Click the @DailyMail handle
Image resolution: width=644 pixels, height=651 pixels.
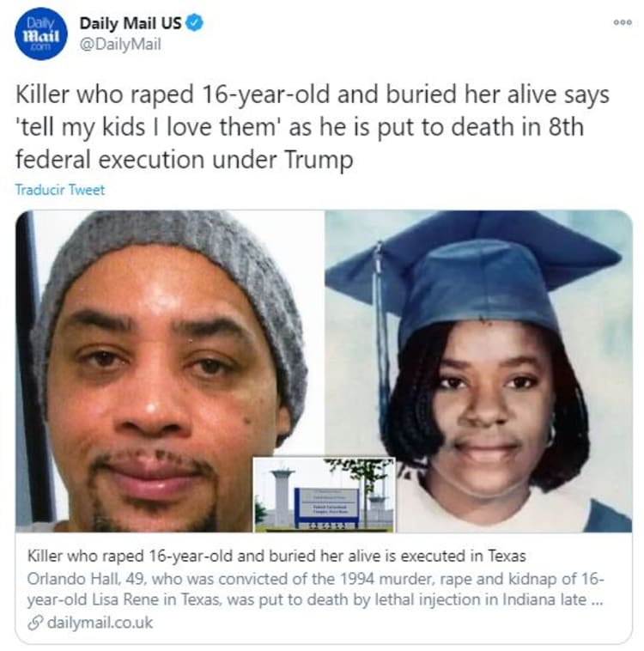coord(120,44)
